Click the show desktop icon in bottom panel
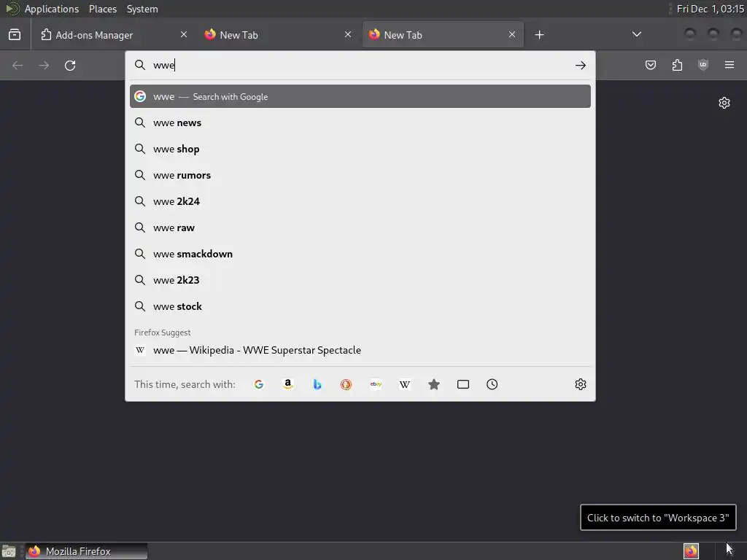This screenshot has height=560, width=747. 9,551
